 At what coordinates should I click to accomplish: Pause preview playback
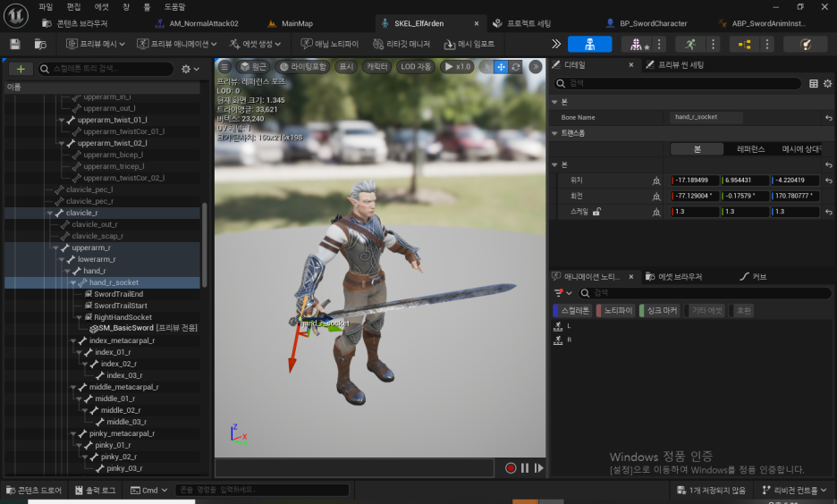tap(525, 468)
